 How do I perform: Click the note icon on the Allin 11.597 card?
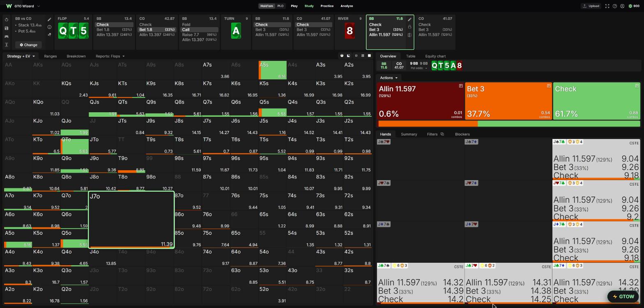click(461, 86)
